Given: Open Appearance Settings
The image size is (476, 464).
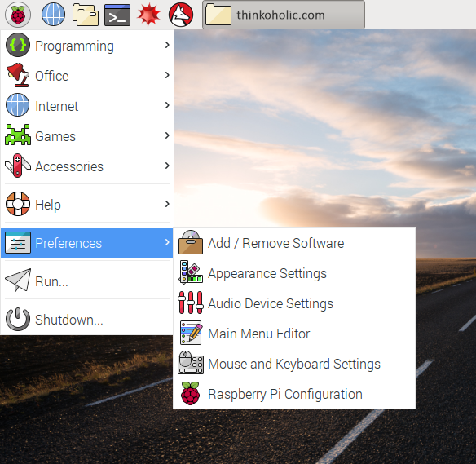Looking at the screenshot, I should coord(294,273).
